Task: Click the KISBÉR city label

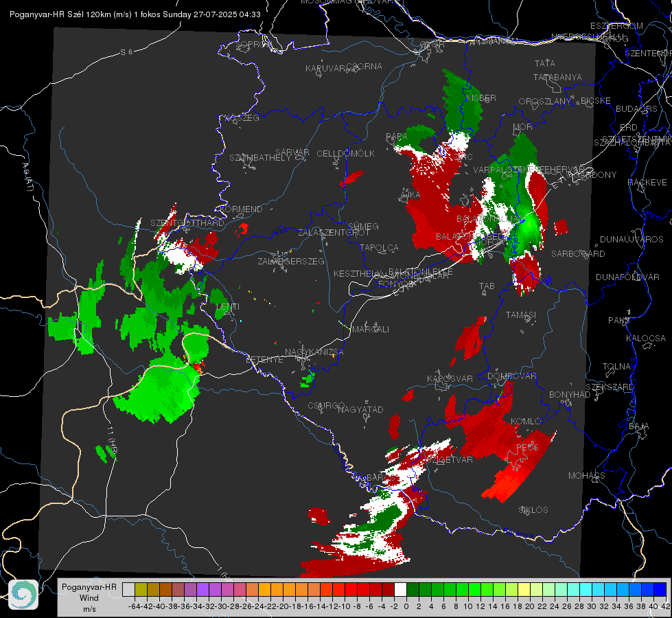Action: (x=481, y=98)
